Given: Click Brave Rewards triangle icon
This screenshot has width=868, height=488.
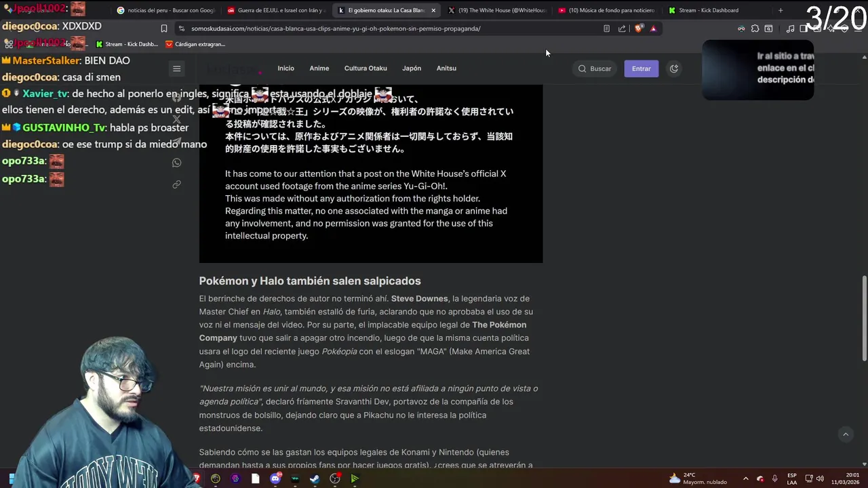Looking at the screenshot, I should click(653, 28).
